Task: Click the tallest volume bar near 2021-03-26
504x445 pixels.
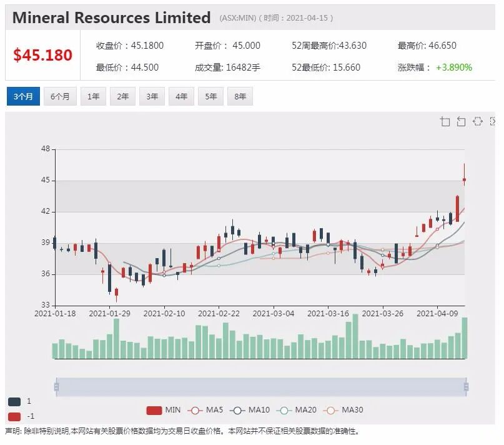Action: coord(355,336)
